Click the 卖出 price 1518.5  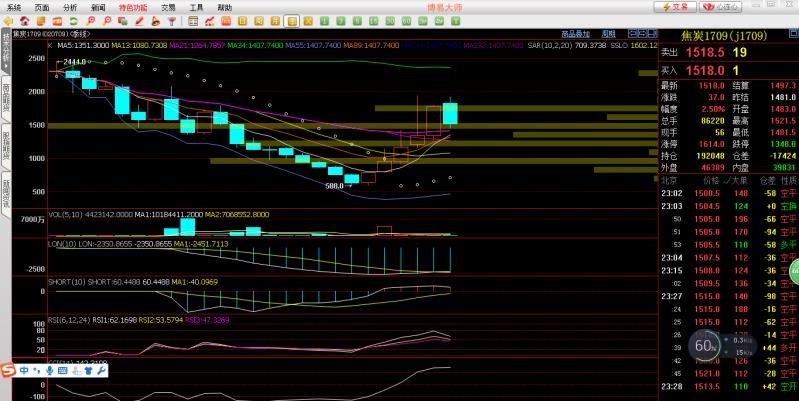(x=704, y=52)
